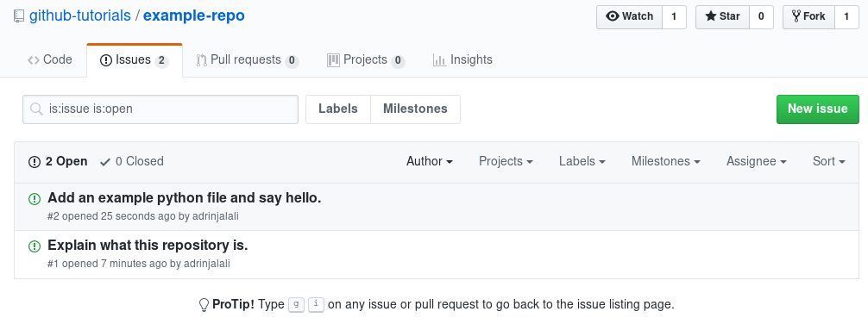Click author adrinjalali on issue #2
This screenshot has width=868, height=324.
pyautogui.click(x=216, y=216)
